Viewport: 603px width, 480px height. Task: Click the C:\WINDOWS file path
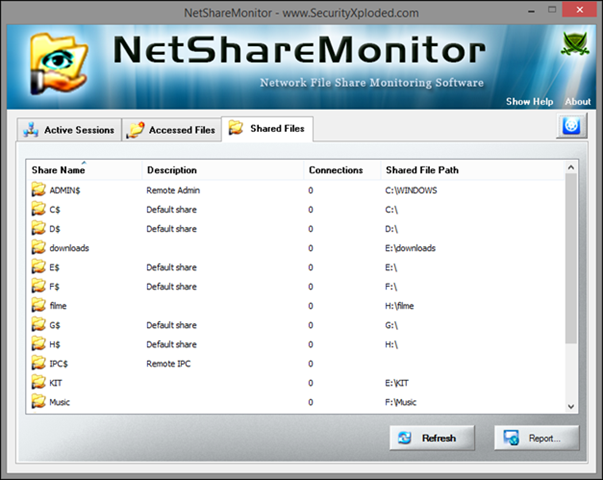tap(411, 190)
